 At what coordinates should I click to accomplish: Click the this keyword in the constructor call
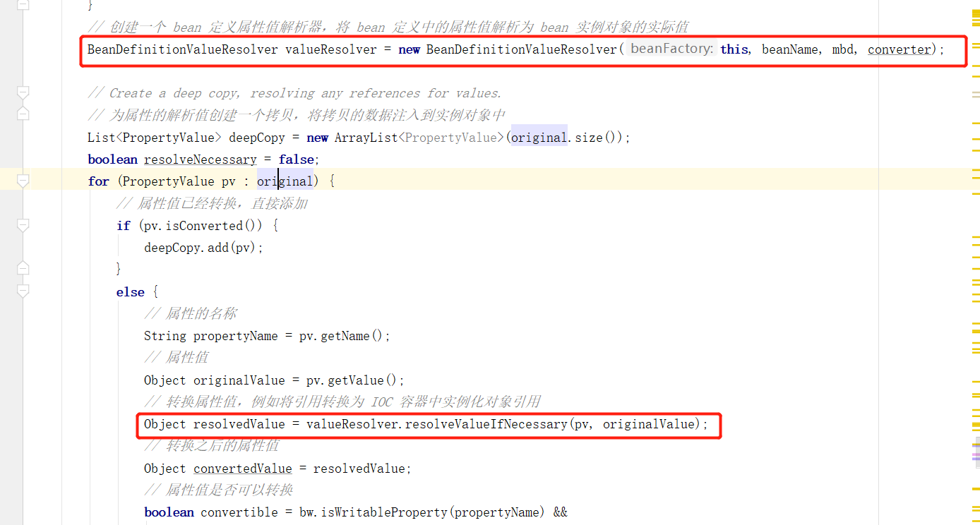734,49
